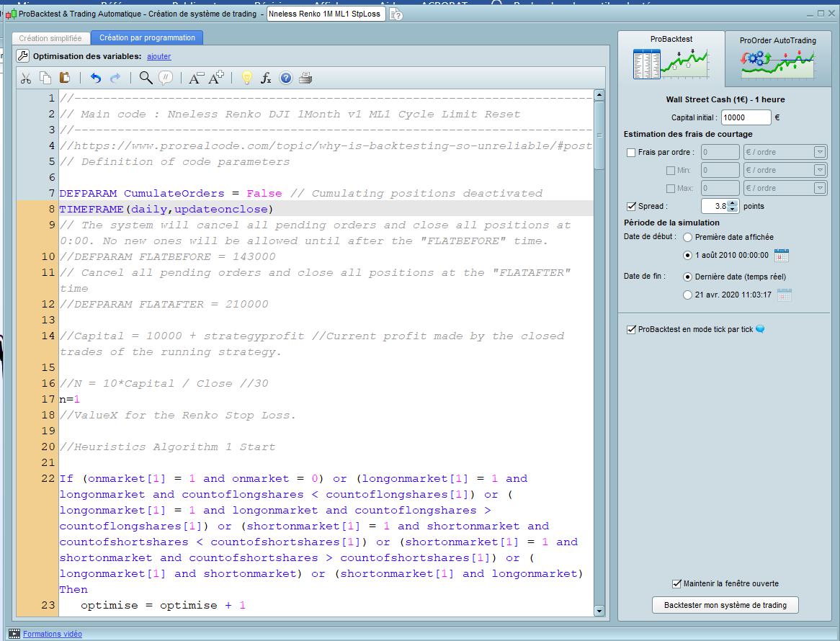
Task: Decrease editor font size
Action: pyautogui.click(x=196, y=79)
